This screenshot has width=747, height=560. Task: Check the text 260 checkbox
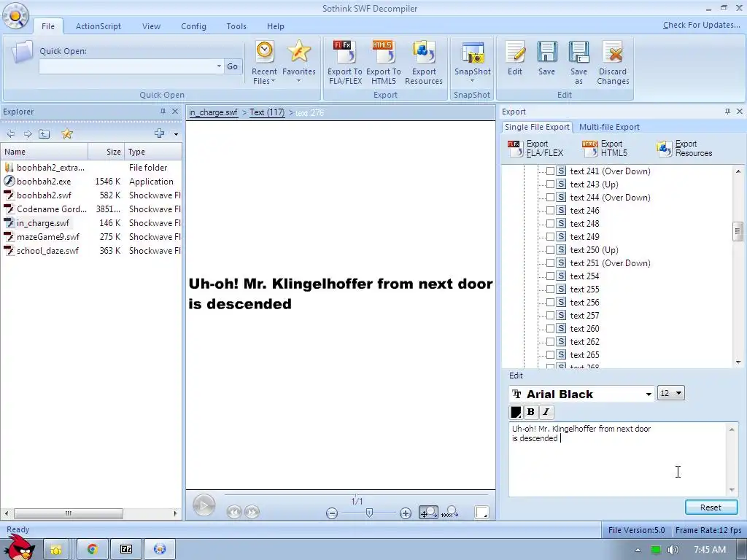(550, 329)
